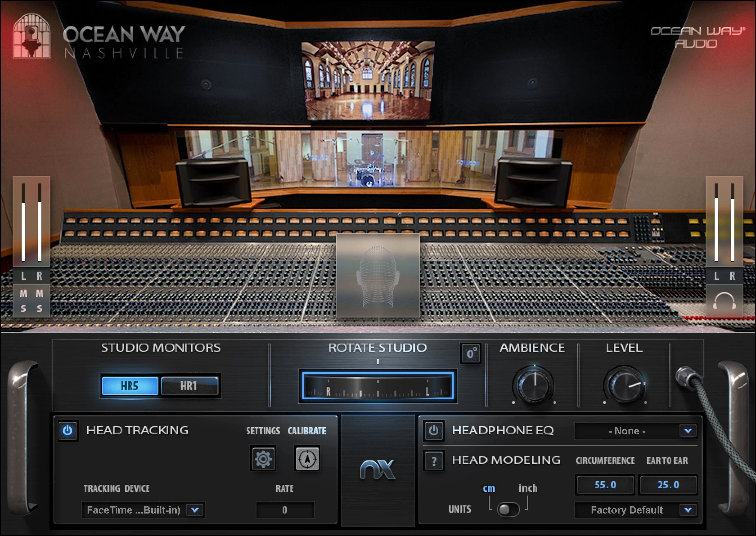Viewport: 756px width, 536px height.
Task: Solo the right channel on the meter
Action: pyautogui.click(x=39, y=310)
